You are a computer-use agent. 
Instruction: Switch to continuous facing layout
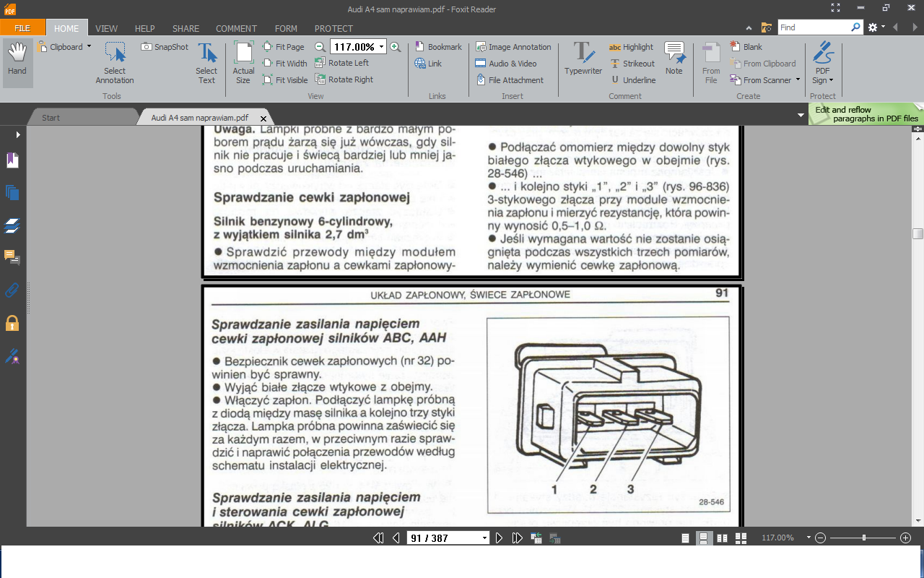[741, 538]
